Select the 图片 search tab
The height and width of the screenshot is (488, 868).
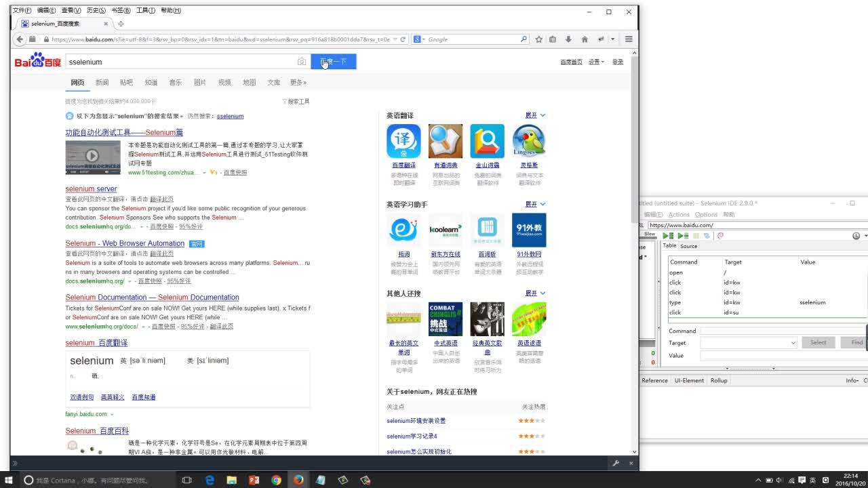click(x=200, y=82)
